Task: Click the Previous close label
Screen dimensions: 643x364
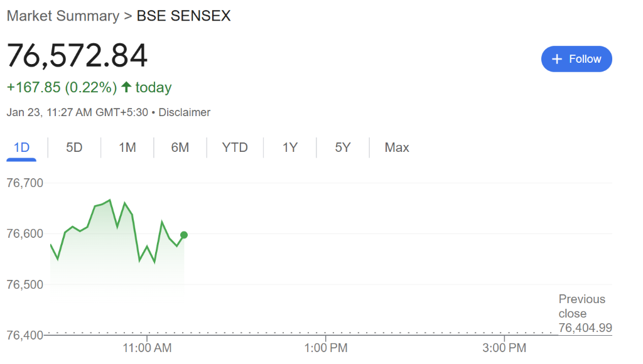Action: [581, 306]
